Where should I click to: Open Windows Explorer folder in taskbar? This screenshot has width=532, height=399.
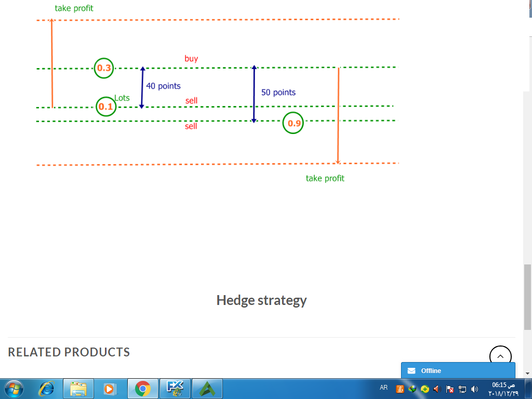tap(78, 388)
